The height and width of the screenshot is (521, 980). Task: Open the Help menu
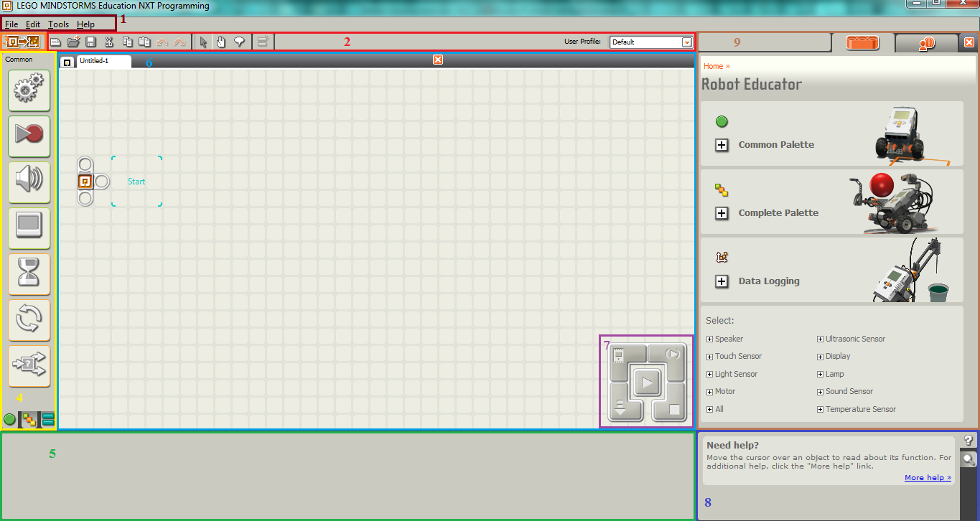85,24
